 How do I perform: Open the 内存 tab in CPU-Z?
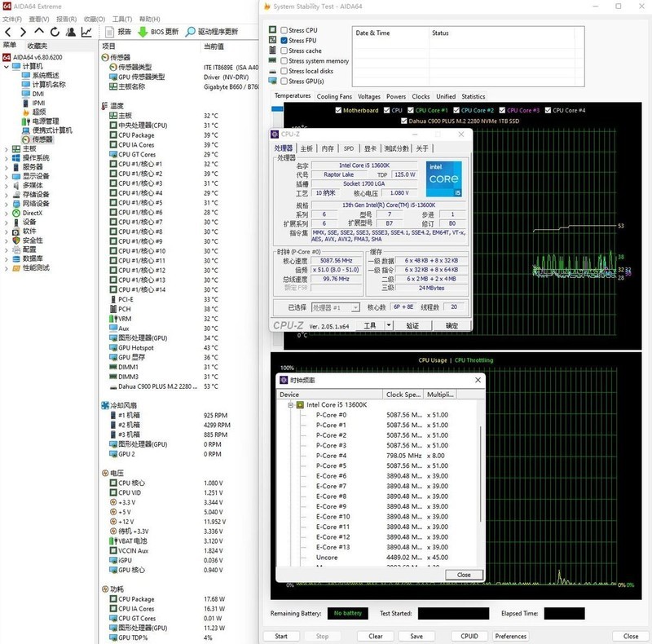pos(328,148)
